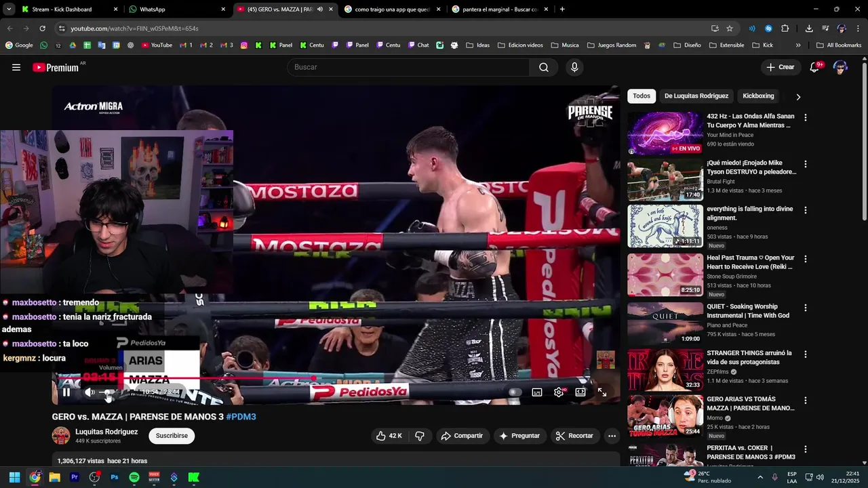Open the #PDM3 hashtag link

point(241,417)
